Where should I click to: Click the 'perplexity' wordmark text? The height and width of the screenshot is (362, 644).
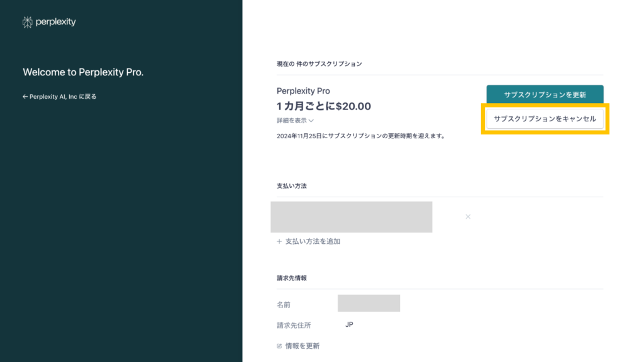56,22
